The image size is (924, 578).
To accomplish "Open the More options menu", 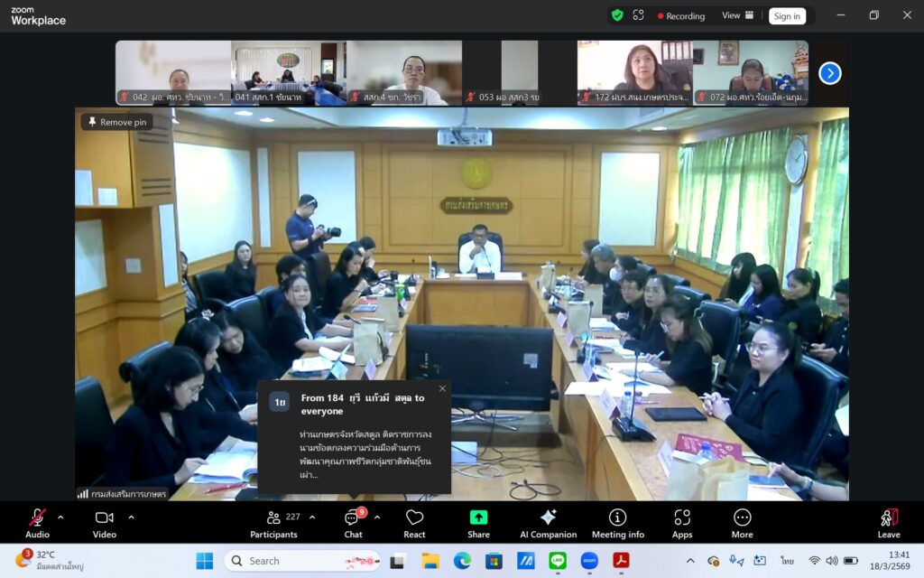I will (x=742, y=522).
